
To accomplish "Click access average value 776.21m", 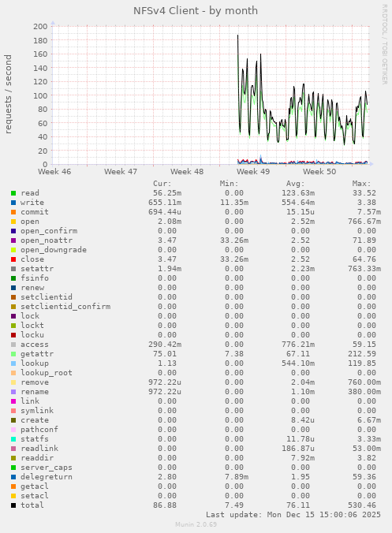I will (298, 345).
